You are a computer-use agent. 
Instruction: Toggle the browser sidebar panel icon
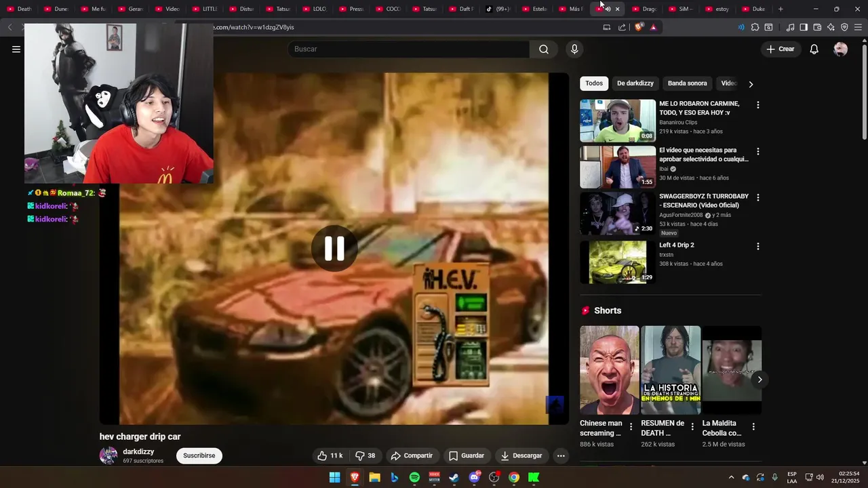tap(804, 27)
